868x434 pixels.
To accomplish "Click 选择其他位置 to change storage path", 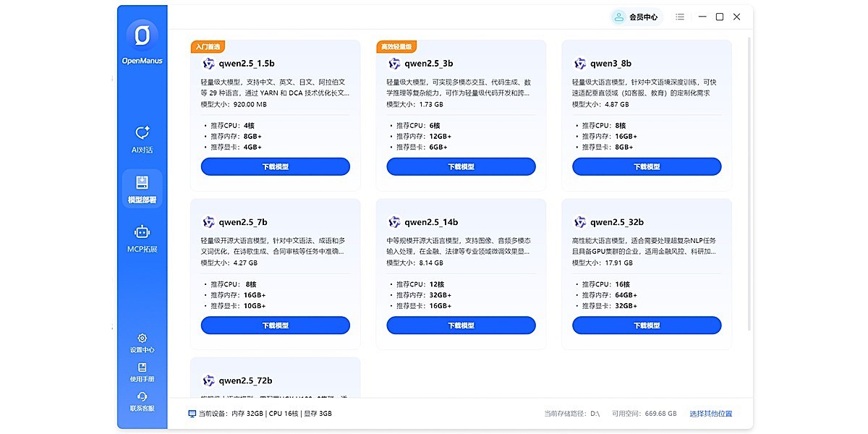I will pos(710,414).
